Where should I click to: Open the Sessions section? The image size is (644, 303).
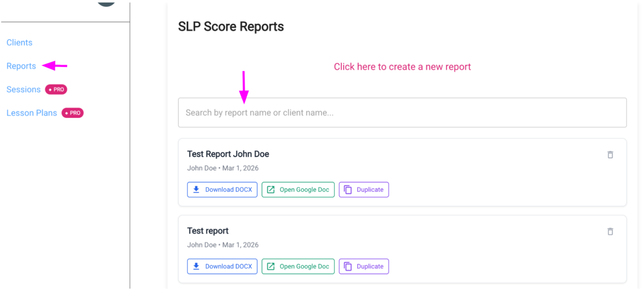coord(23,89)
